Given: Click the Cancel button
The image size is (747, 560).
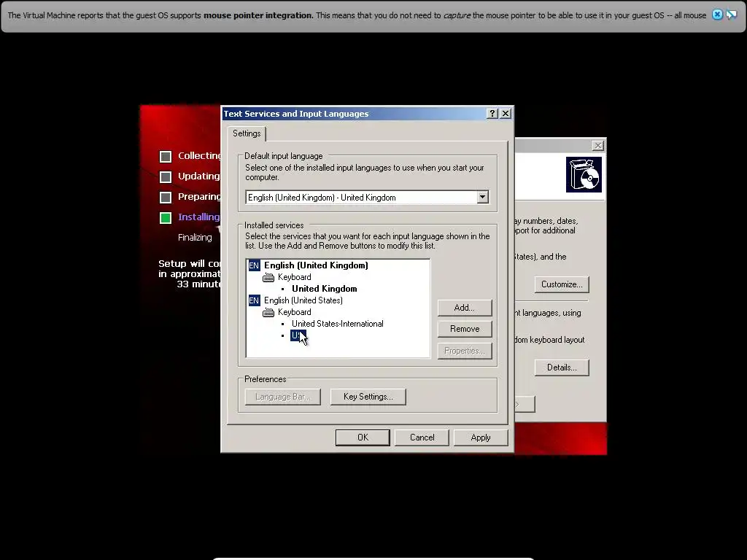Looking at the screenshot, I should [x=422, y=437].
